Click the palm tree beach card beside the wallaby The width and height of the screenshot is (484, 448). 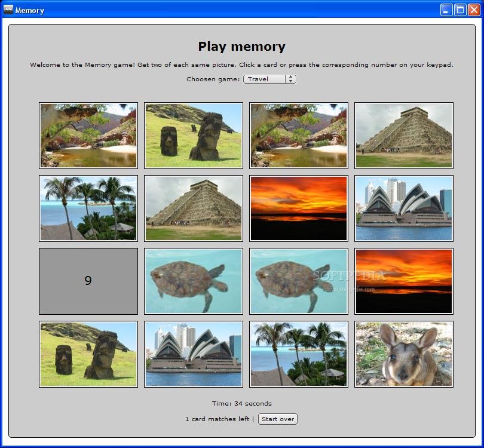(x=299, y=354)
